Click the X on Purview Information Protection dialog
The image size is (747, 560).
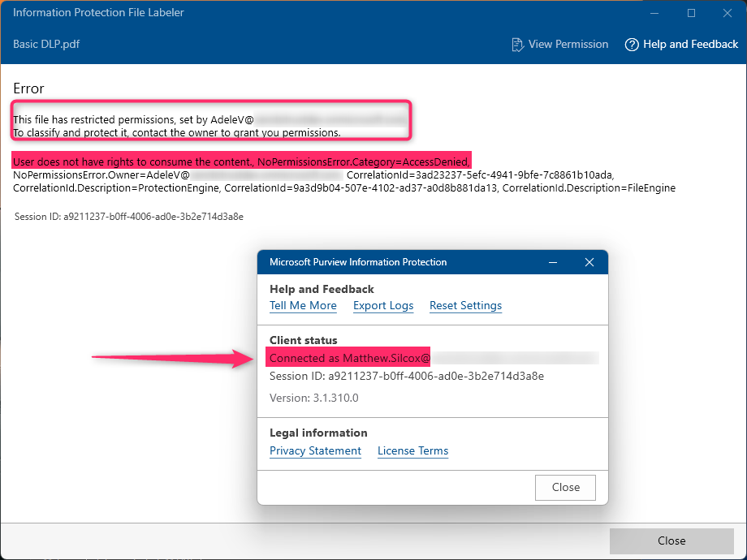(x=589, y=262)
